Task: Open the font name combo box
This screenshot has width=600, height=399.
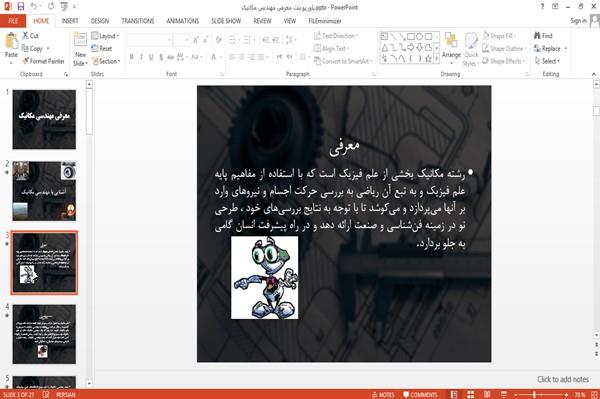Action: point(150,40)
